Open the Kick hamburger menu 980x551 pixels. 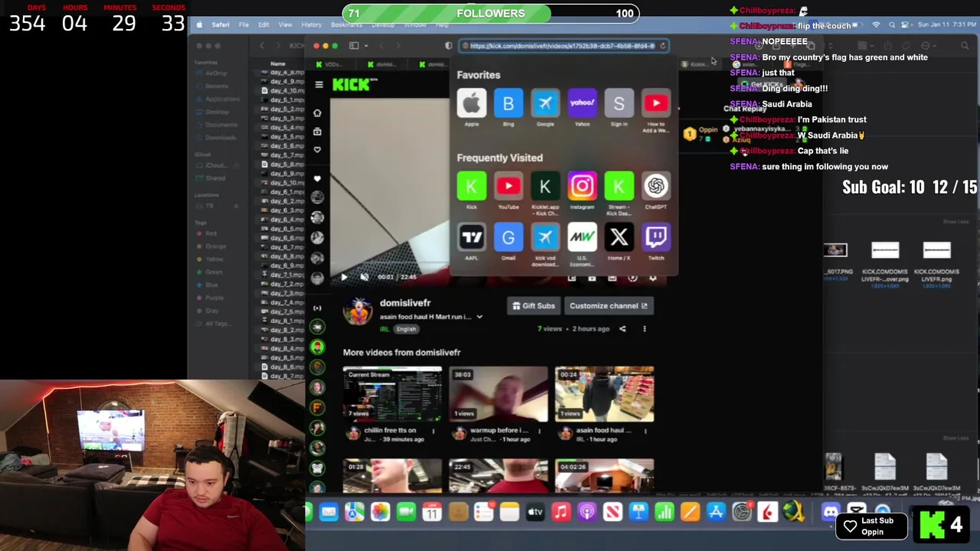[x=318, y=85]
